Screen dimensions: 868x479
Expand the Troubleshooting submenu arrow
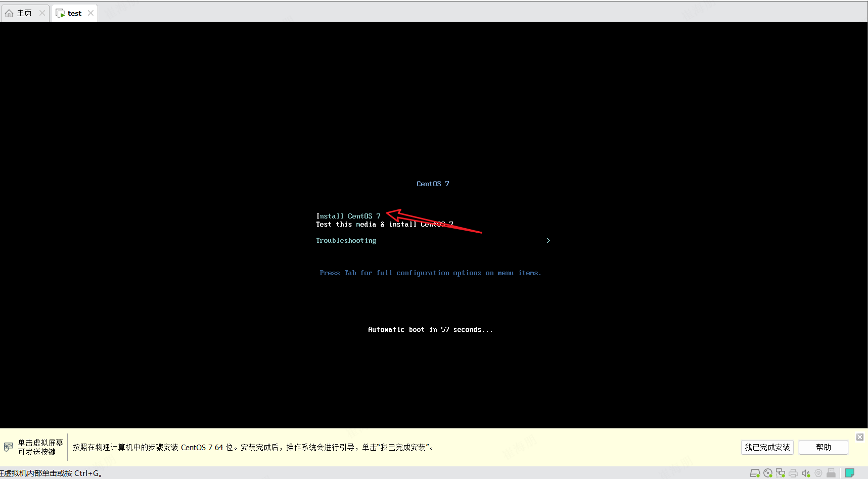549,240
